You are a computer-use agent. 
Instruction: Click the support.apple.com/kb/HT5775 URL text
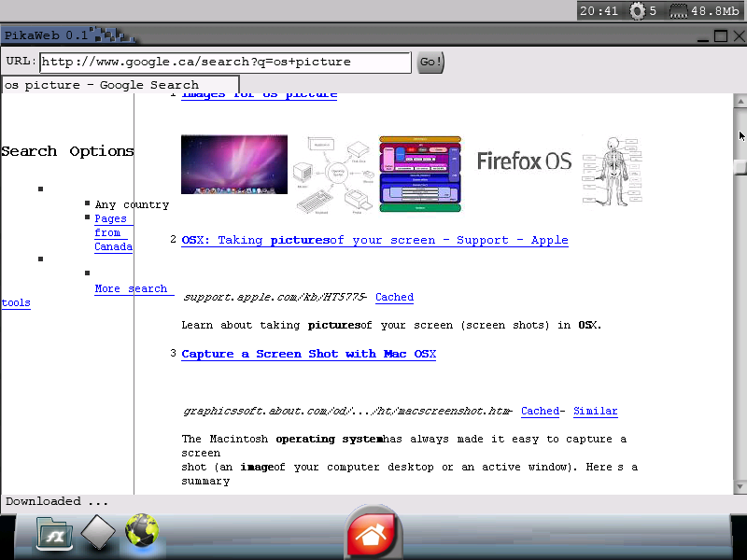(275, 297)
